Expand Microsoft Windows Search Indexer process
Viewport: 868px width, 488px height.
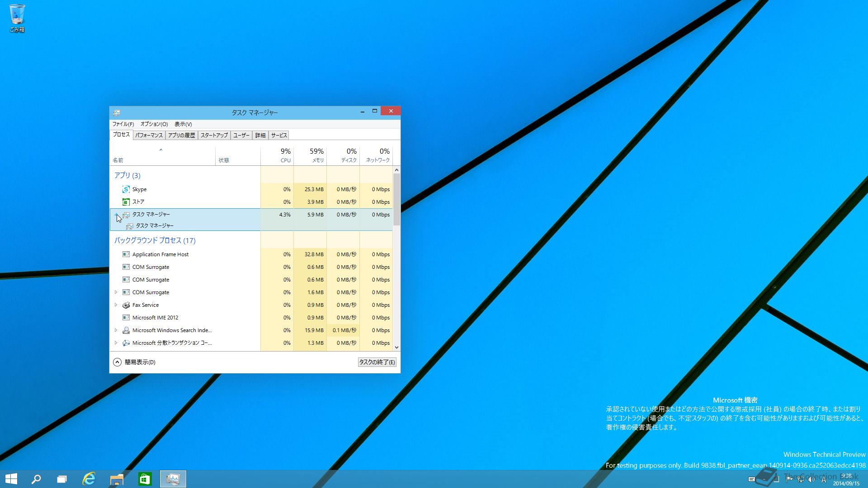click(x=116, y=330)
